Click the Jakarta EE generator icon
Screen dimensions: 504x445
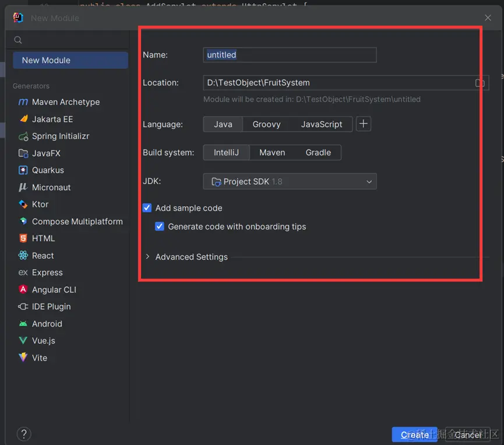coord(23,119)
